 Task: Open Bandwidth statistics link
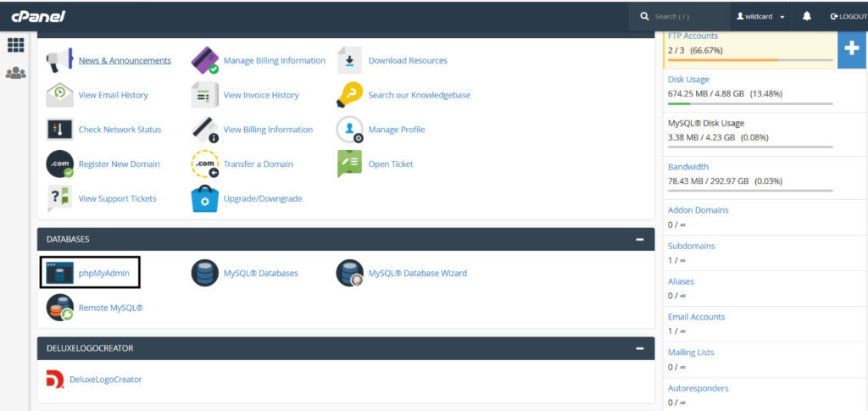688,167
